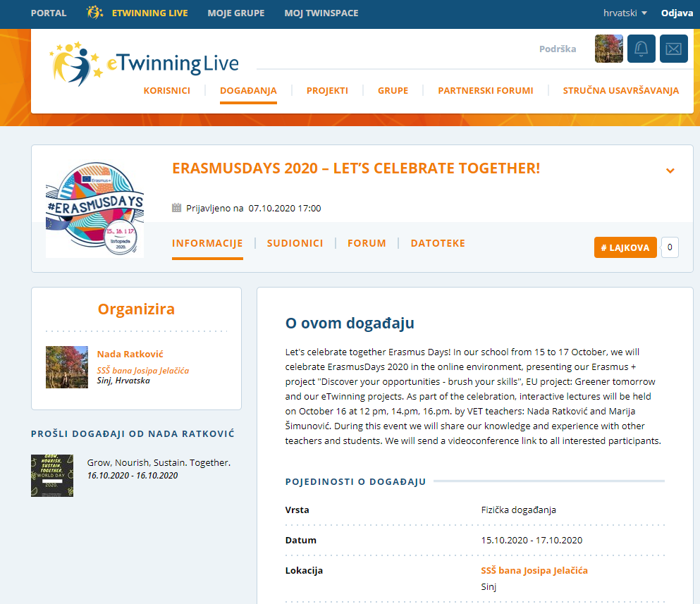Click the Lokacija row label
Screen dimensions: 700x604
(304, 570)
